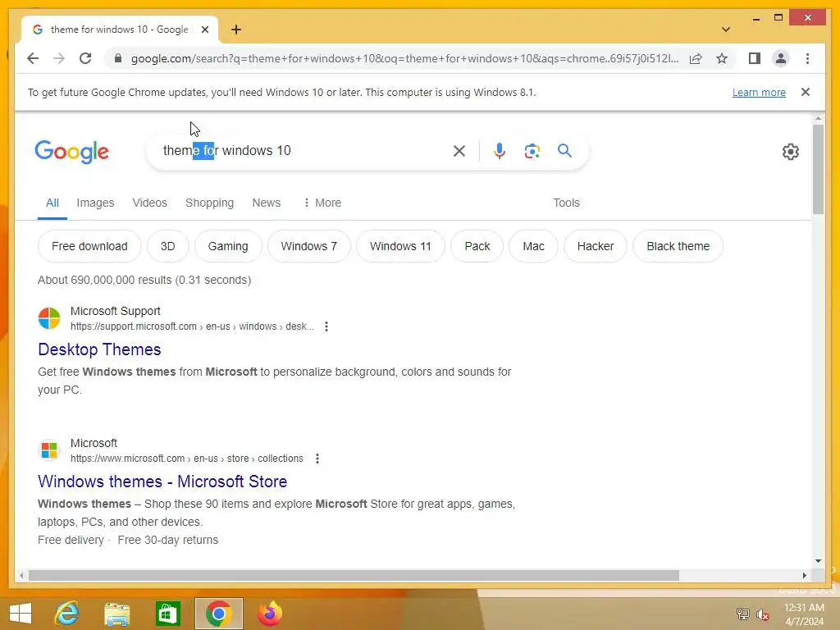The height and width of the screenshot is (630, 840).
Task: Click the vertical scrollbar thumb
Action: coord(818,169)
